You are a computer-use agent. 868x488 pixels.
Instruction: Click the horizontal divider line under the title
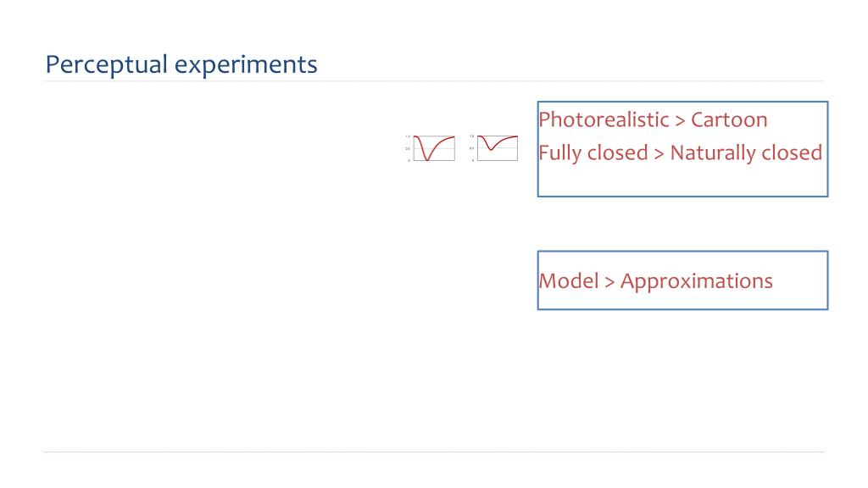[433, 81]
